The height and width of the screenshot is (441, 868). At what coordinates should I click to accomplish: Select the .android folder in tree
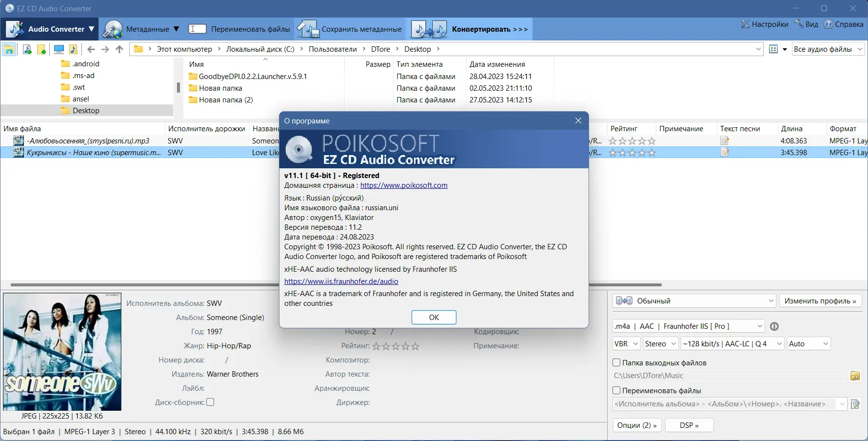click(x=80, y=64)
